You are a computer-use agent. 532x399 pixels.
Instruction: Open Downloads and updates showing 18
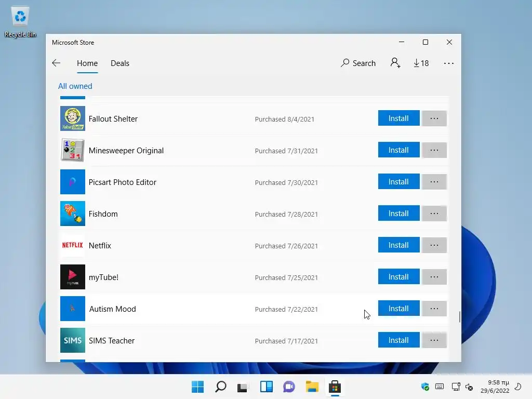tap(421, 63)
